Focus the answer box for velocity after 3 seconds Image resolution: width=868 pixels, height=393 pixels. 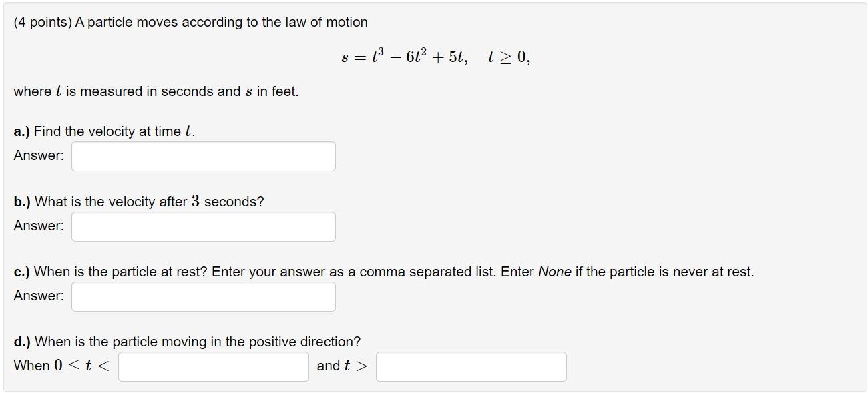[204, 226]
